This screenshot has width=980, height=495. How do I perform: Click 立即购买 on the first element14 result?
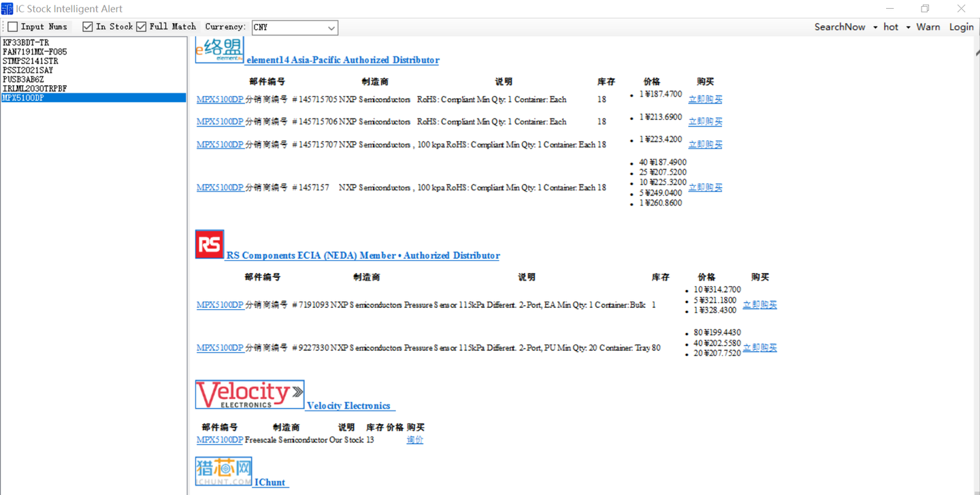[704, 99]
